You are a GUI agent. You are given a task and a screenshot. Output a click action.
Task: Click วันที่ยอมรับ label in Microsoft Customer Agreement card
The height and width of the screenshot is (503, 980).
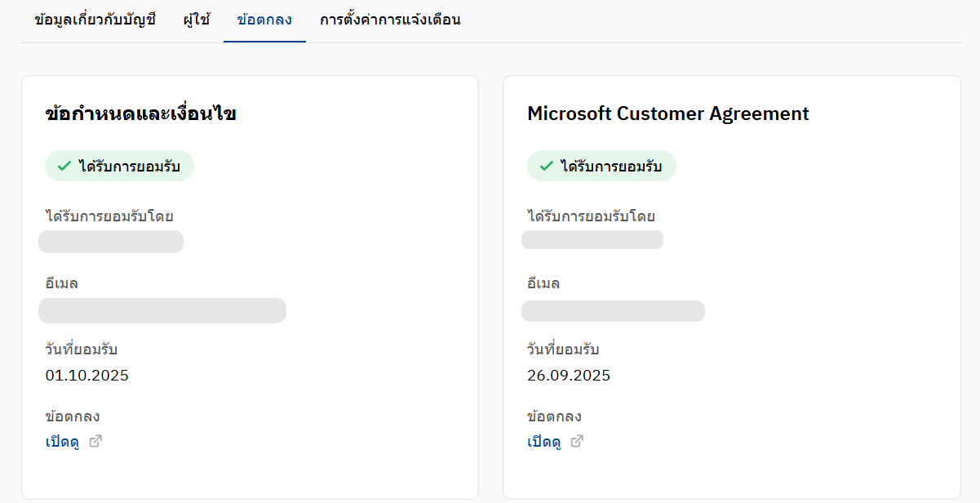(563, 349)
